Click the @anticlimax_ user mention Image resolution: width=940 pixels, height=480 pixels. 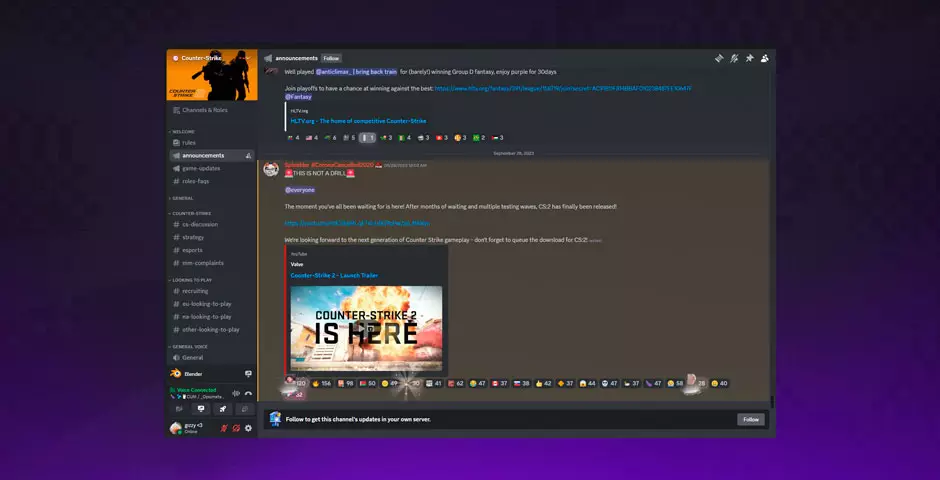356,72
